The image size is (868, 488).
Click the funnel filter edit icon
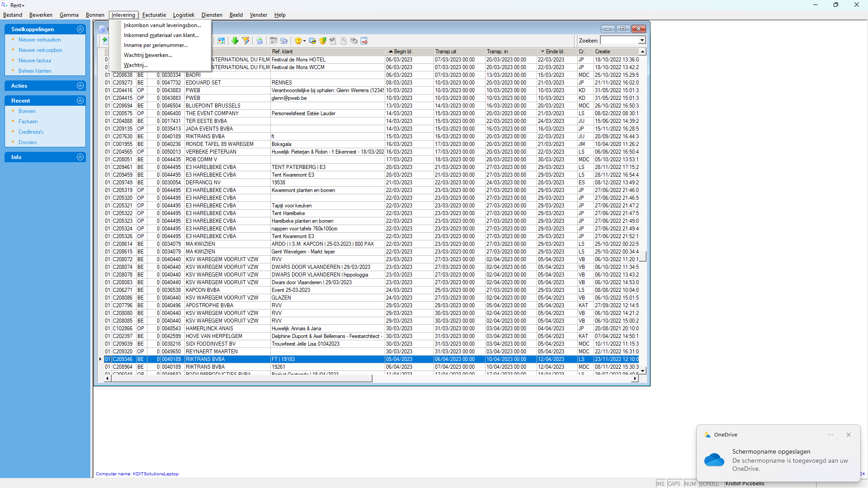coord(245,41)
